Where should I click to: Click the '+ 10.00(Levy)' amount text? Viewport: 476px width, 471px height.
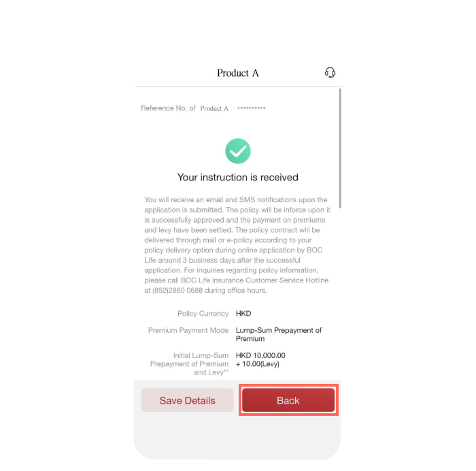click(258, 364)
